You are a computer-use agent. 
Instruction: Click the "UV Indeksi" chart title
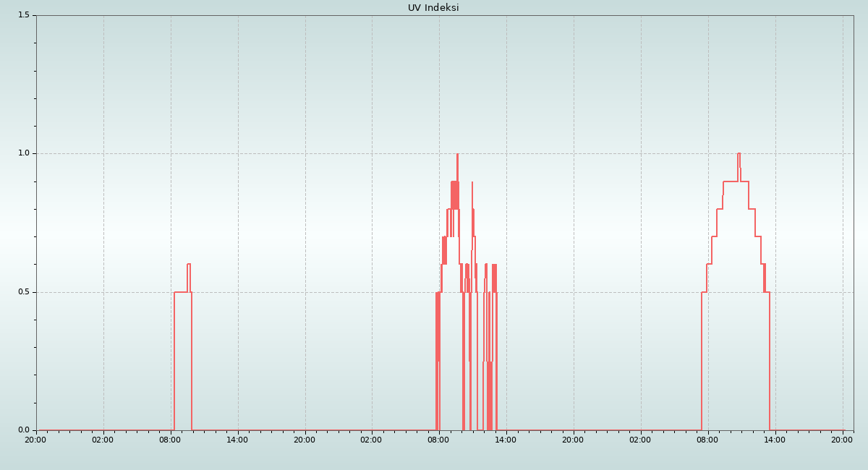click(x=433, y=8)
